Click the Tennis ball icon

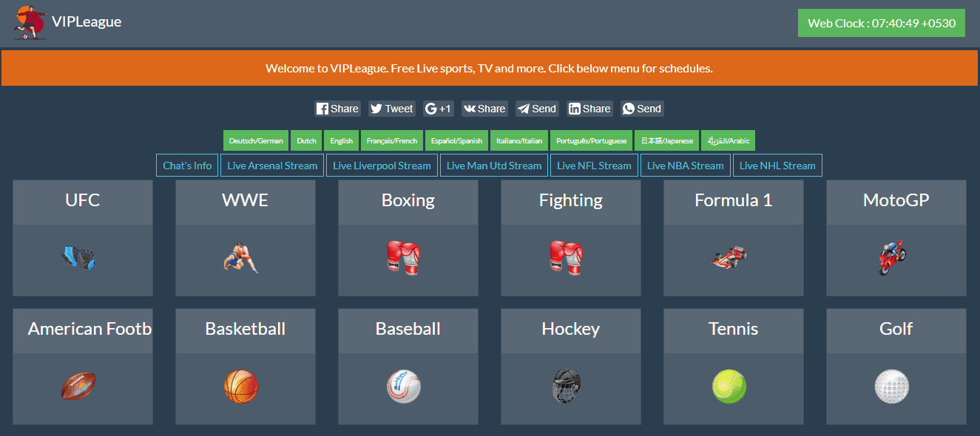click(x=729, y=386)
